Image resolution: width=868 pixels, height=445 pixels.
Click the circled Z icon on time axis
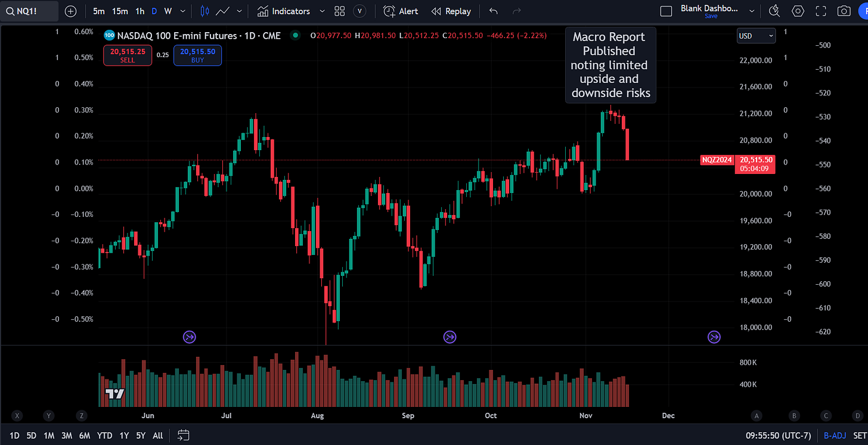[x=81, y=415]
